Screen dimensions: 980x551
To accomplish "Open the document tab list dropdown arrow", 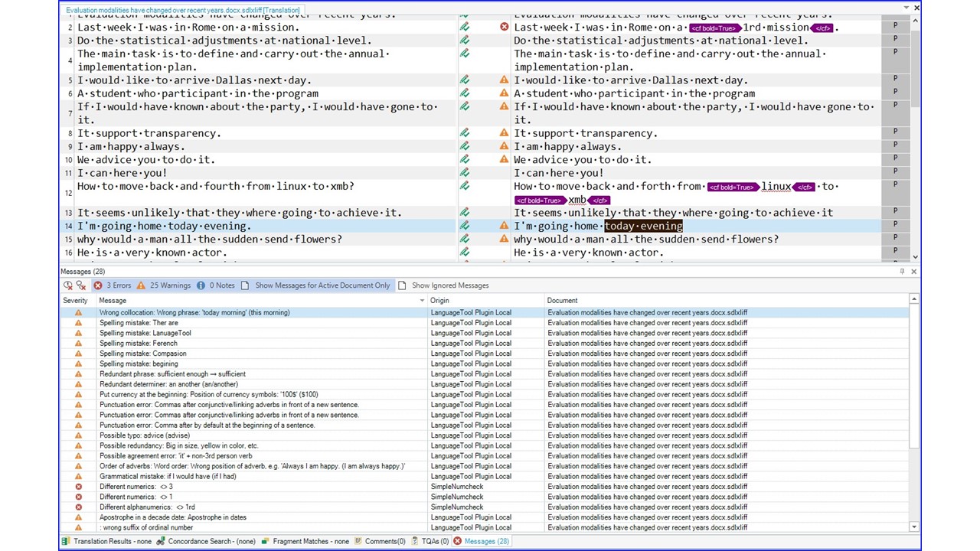I will [906, 8].
